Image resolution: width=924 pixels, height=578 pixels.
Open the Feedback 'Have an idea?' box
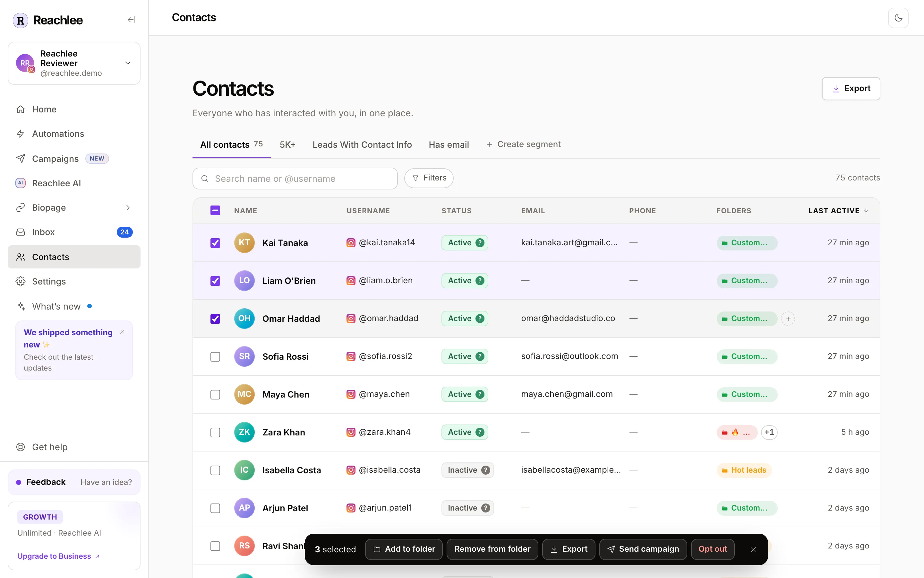[x=74, y=482]
